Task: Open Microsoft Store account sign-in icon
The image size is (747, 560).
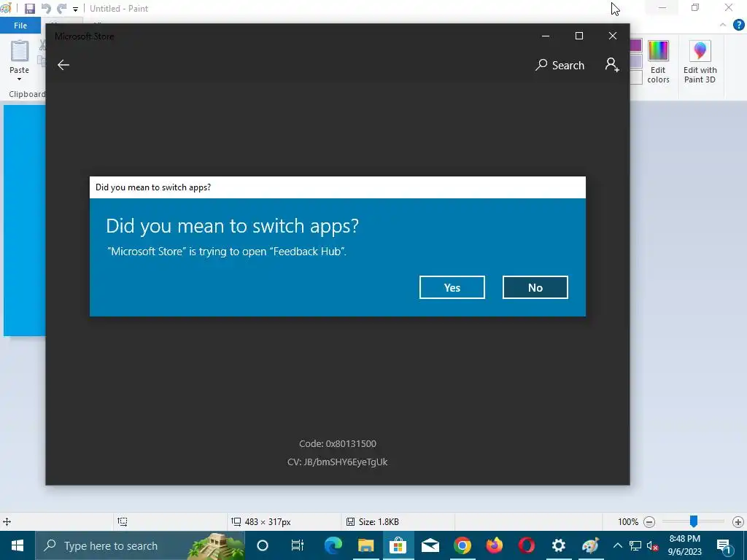Action: (x=612, y=65)
